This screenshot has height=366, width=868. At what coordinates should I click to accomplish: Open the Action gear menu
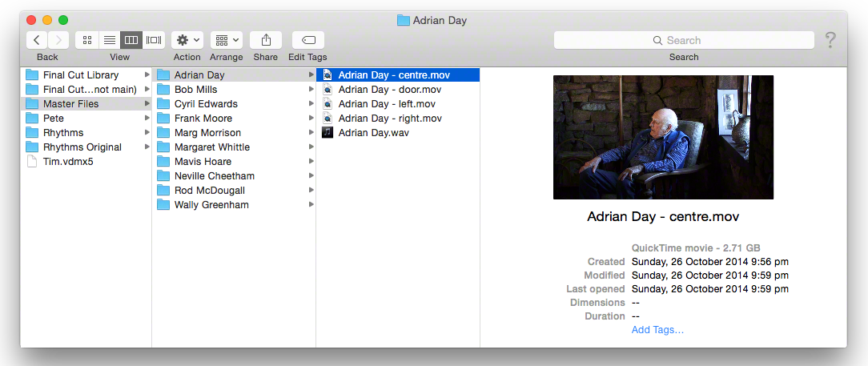tap(187, 40)
